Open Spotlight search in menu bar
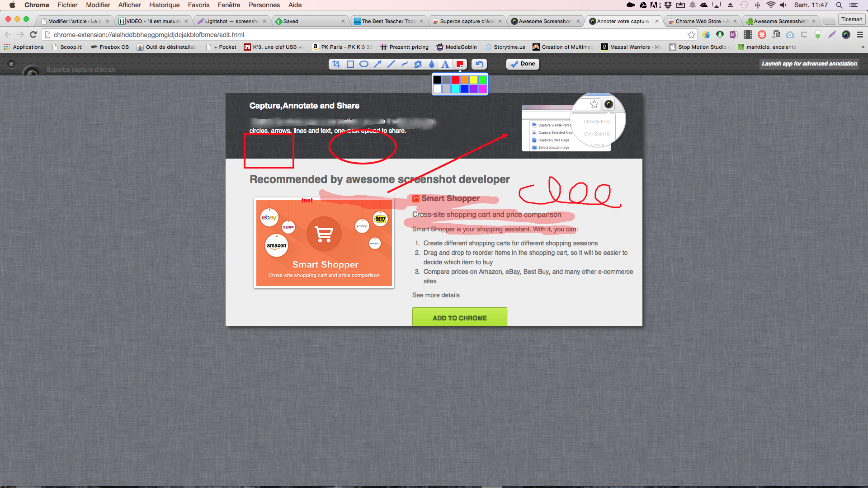The image size is (868, 488). (839, 5)
